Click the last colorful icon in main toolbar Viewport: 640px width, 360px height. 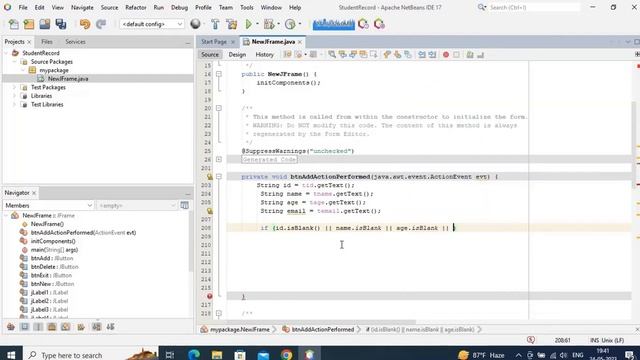[x=379, y=24]
